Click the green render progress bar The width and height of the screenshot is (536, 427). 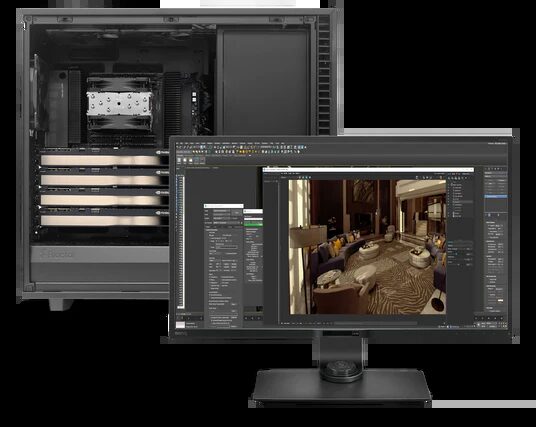point(253,224)
